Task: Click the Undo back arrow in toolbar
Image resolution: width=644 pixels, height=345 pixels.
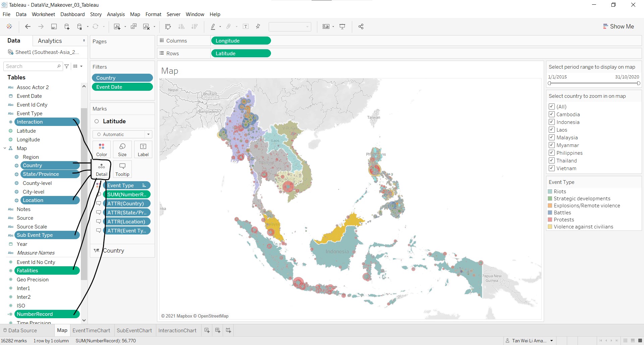Action: click(x=28, y=27)
